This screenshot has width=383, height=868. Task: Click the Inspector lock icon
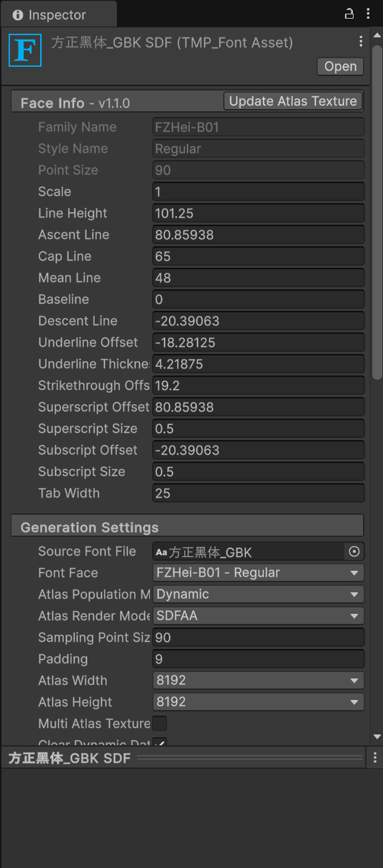(x=349, y=14)
